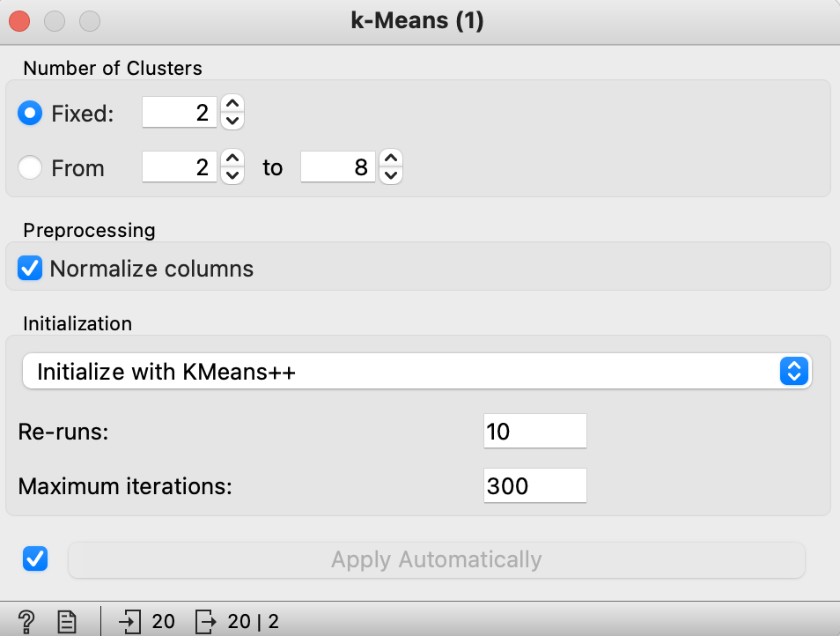This screenshot has width=840, height=636.
Task: Toggle Normalize columns checkbox
Action: pyautogui.click(x=30, y=268)
